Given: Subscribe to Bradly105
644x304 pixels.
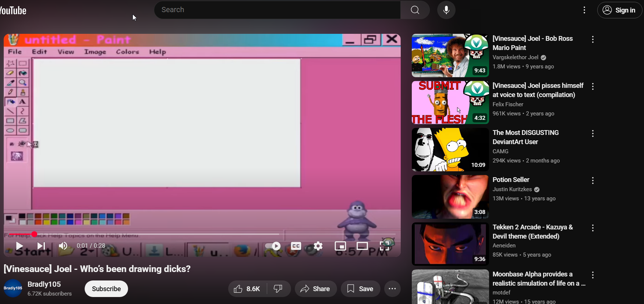Looking at the screenshot, I should [x=106, y=289].
